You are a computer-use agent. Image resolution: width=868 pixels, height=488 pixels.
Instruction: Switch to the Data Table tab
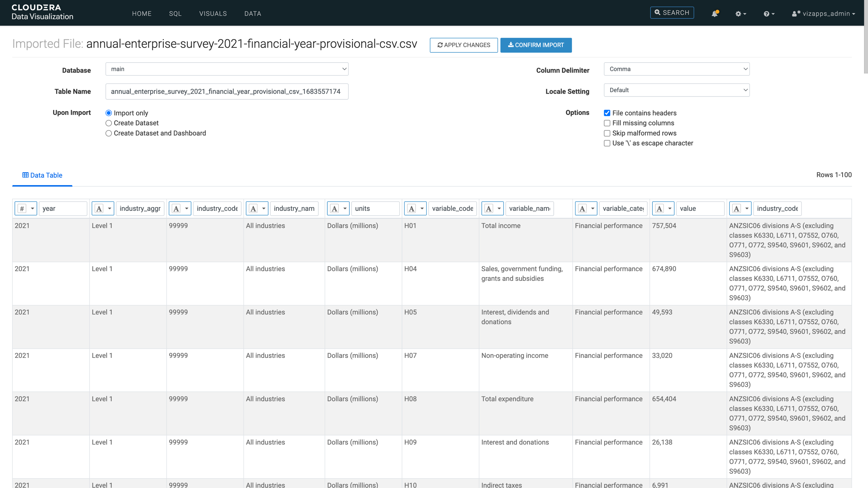42,175
